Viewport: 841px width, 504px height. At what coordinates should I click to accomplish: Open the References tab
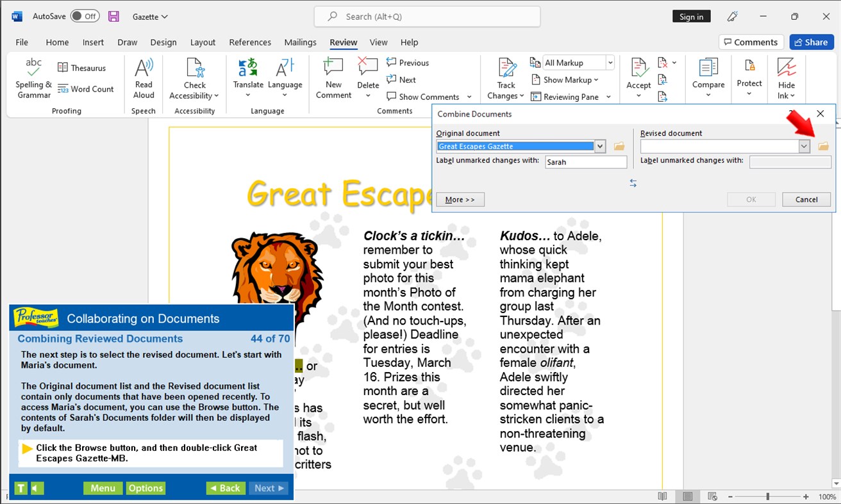click(x=250, y=42)
